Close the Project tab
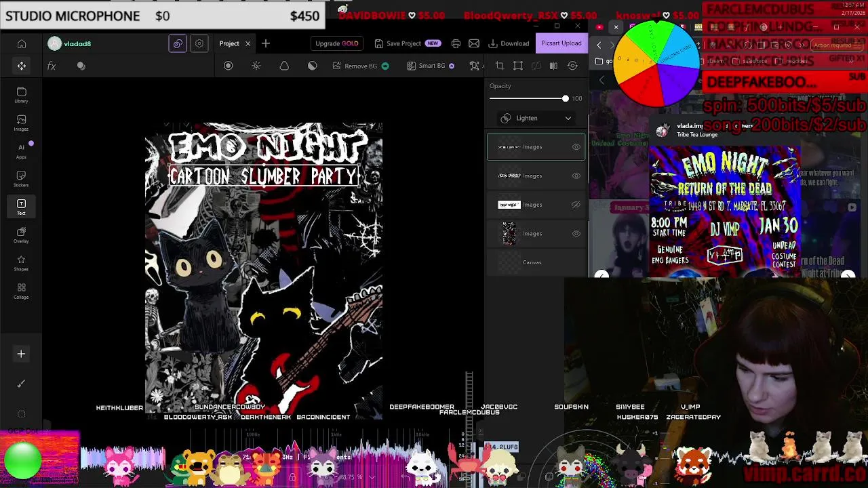This screenshot has width=868, height=488. (x=248, y=43)
